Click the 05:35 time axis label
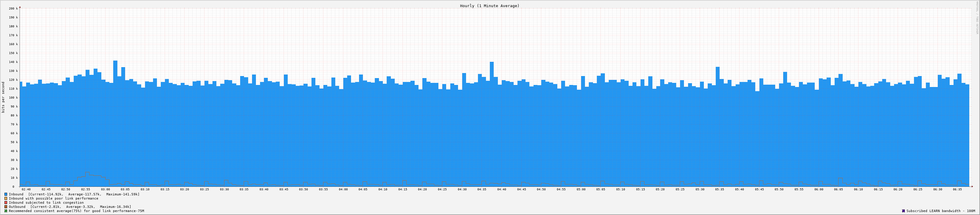 pyautogui.click(x=719, y=189)
